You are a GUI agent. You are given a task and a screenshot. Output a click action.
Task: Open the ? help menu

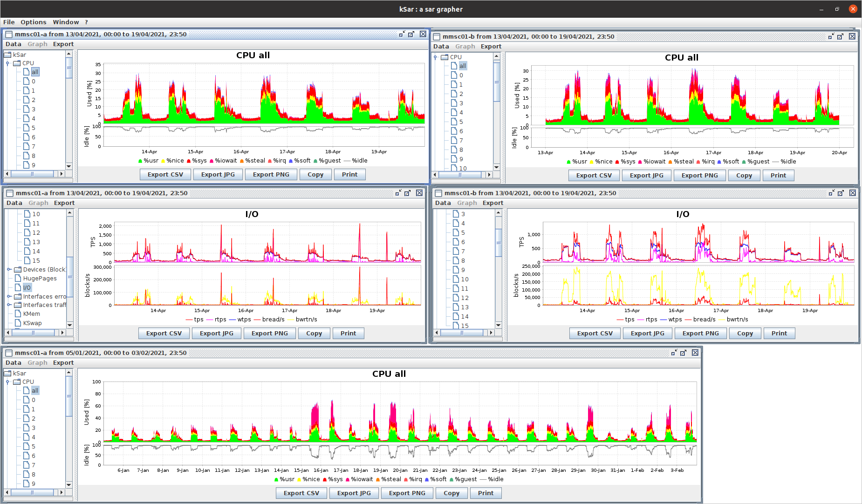tap(86, 22)
